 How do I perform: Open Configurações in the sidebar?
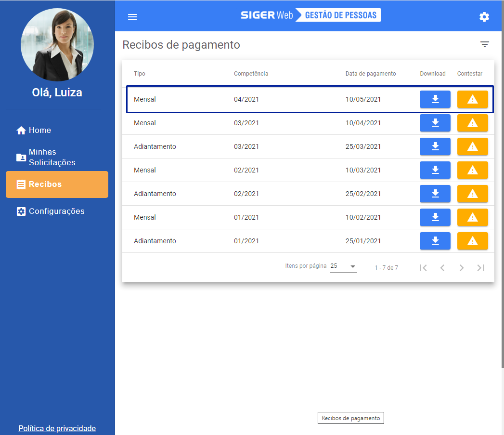[56, 211]
